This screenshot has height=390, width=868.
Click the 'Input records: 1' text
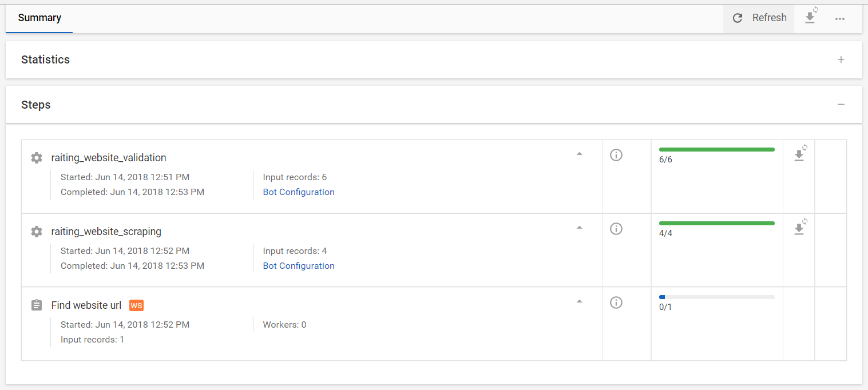click(x=92, y=340)
